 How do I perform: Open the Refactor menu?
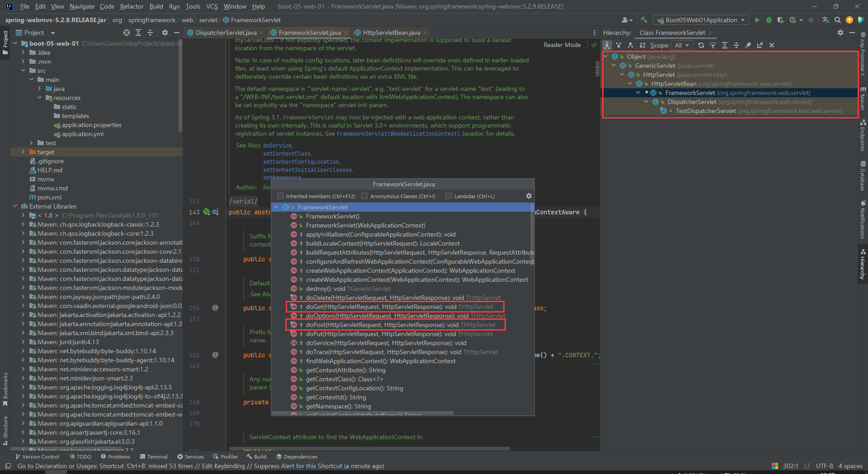[x=132, y=6]
